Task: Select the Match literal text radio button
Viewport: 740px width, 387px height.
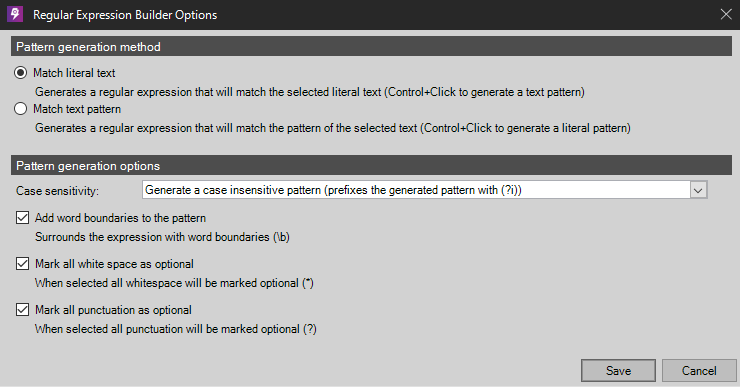Action: 20,73
